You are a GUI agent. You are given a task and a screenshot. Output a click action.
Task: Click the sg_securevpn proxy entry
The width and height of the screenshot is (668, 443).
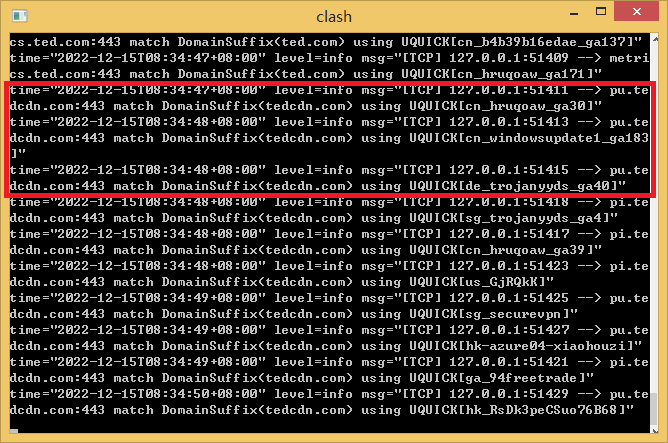pyautogui.click(x=515, y=314)
